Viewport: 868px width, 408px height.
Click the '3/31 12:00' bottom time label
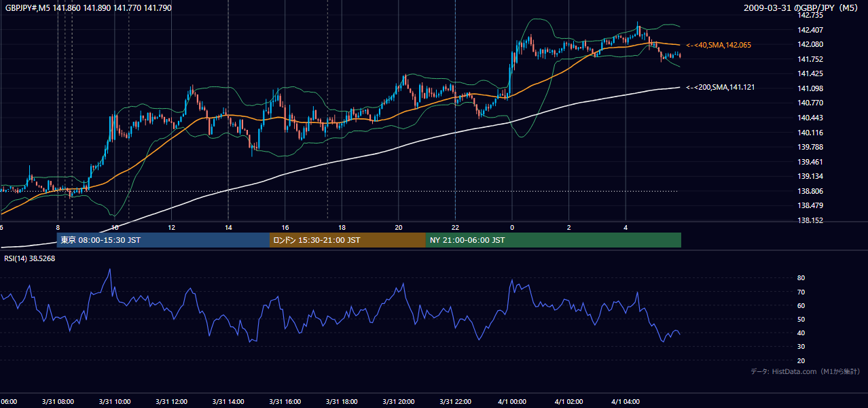[x=172, y=402]
